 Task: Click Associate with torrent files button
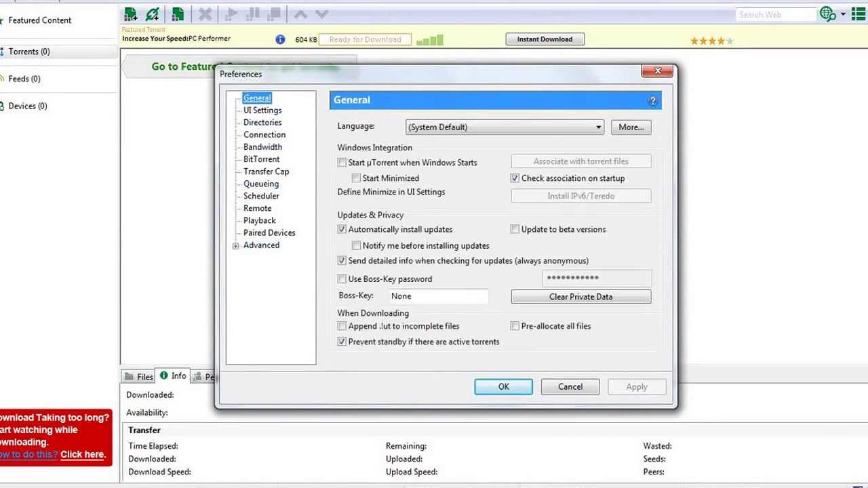pos(581,161)
